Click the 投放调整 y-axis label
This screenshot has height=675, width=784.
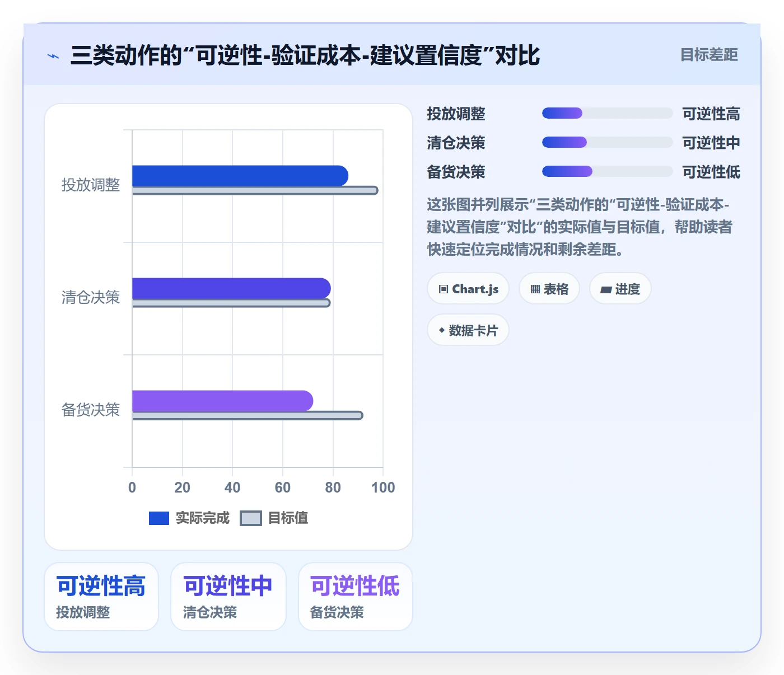(91, 185)
